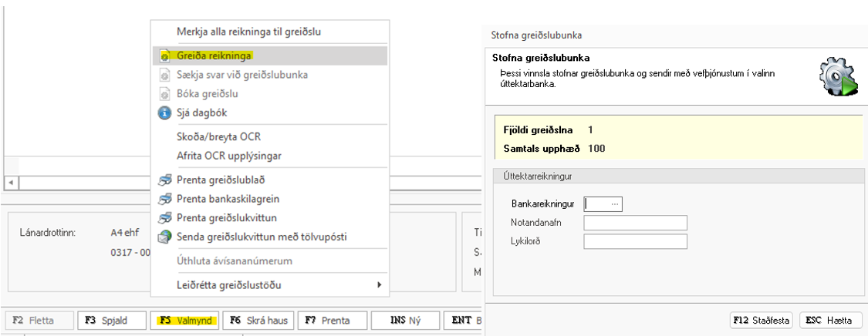Viewport: 868px width, 336px height.
Task: Click the email globe icon for Senda greiðslukvittun
Action: (x=164, y=237)
